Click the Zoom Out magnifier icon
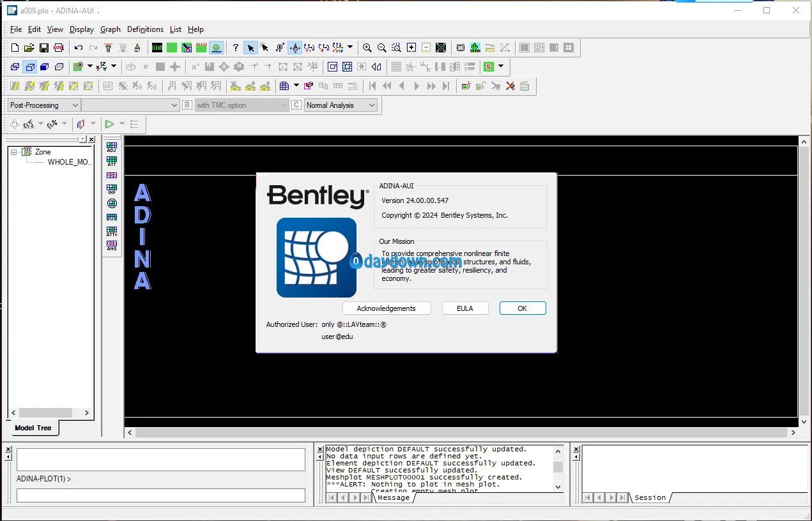812x521 pixels. [382, 48]
